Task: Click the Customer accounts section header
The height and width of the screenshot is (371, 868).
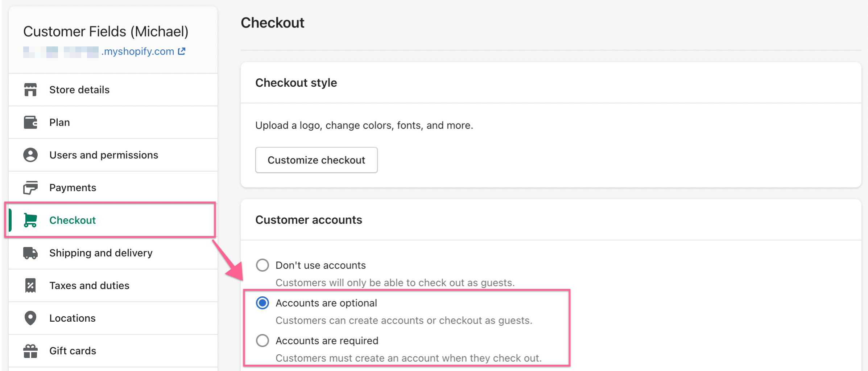Action: tap(308, 220)
